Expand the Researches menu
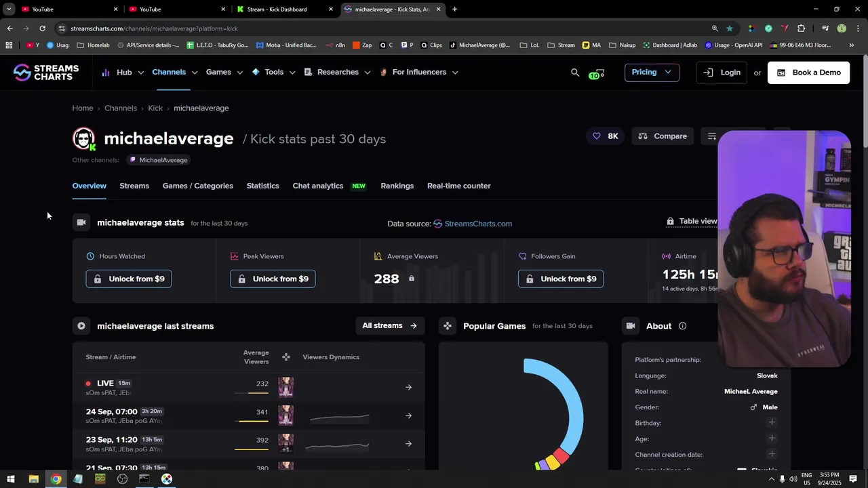This screenshot has height=488, width=868. pyautogui.click(x=337, y=73)
